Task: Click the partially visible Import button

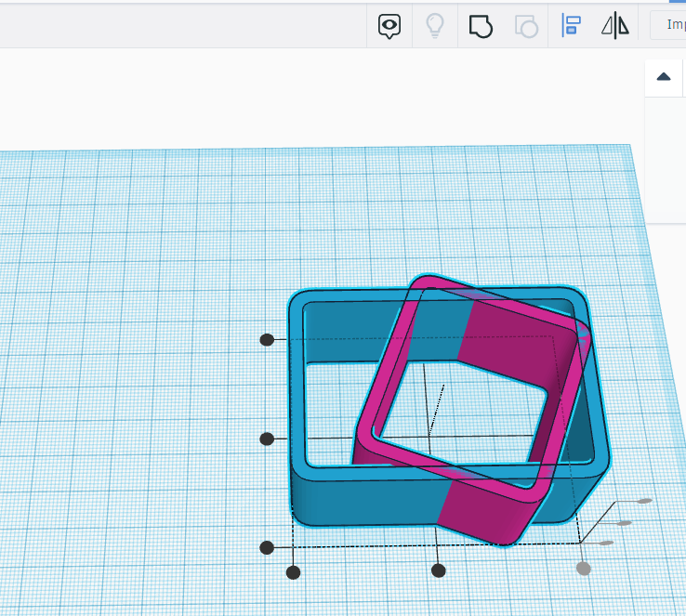Action: pos(668,25)
